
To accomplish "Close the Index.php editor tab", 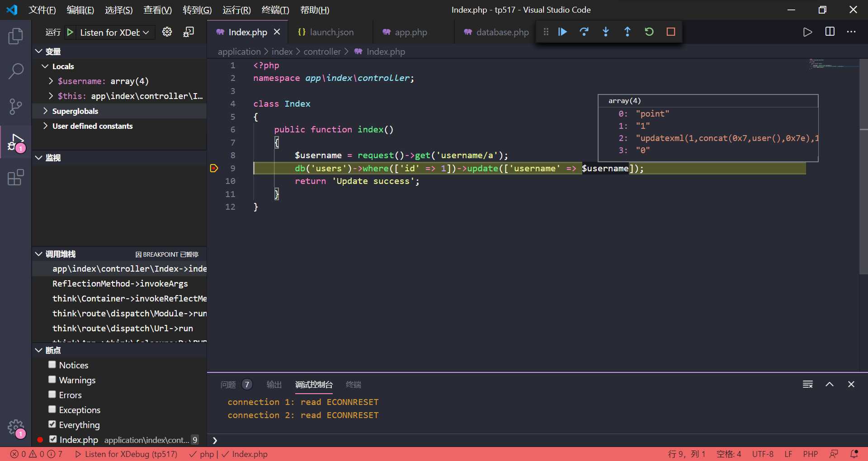I will point(277,32).
